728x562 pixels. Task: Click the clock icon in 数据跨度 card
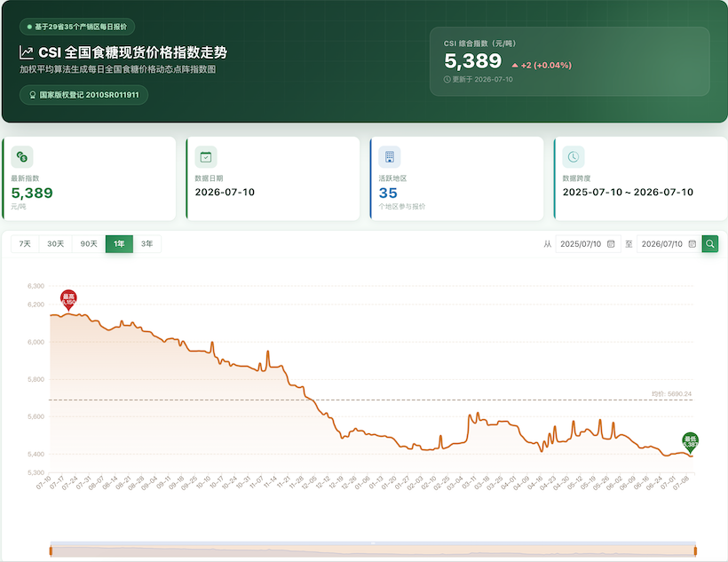574,157
